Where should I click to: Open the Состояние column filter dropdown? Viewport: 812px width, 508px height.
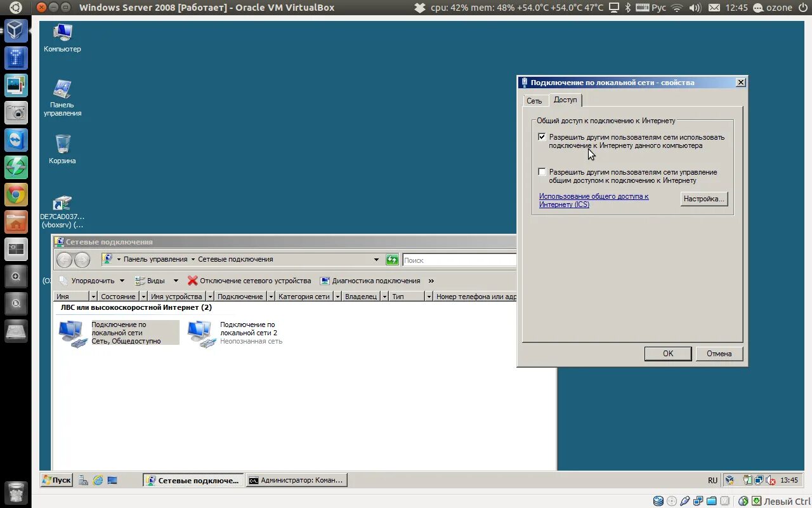tap(143, 297)
